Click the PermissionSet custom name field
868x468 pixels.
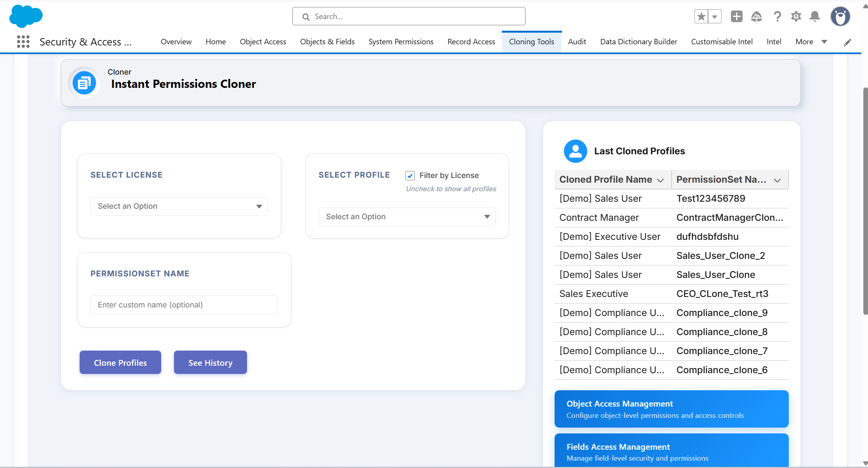[184, 305]
